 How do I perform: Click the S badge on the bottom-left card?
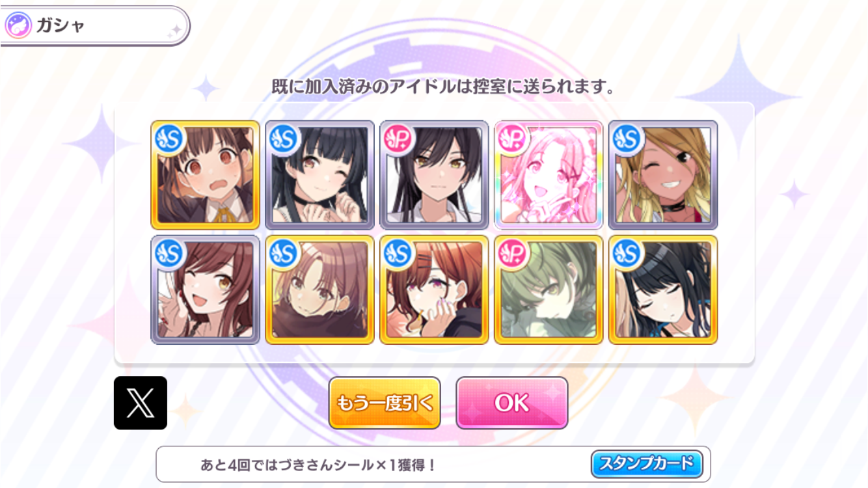click(169, 253)
